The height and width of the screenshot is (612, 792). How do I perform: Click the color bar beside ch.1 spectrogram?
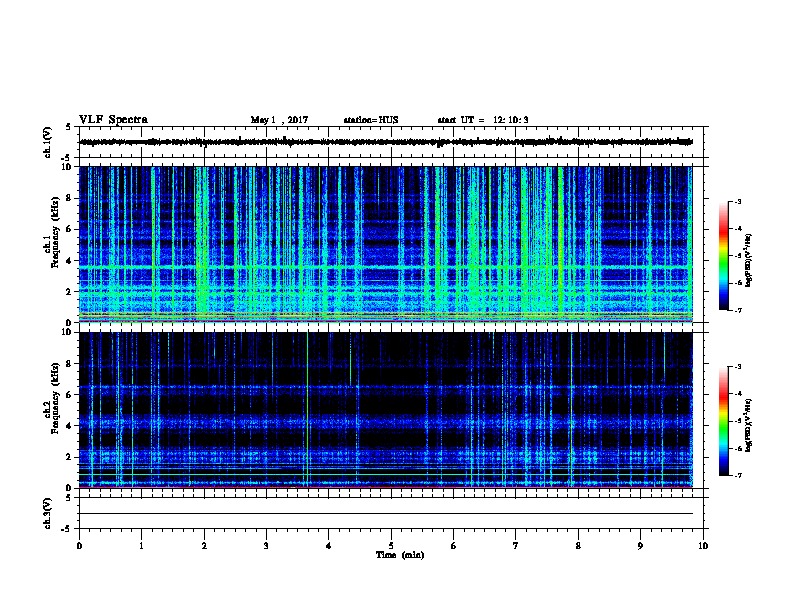[724, 256]
